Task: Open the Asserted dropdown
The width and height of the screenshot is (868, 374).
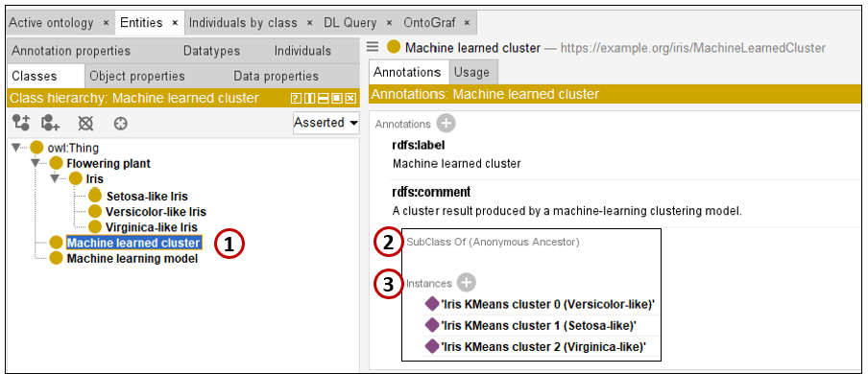Action: (326, 123)
